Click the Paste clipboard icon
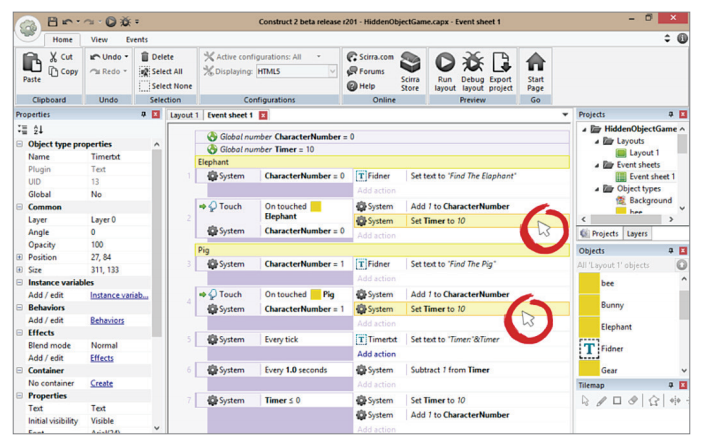 (x=32, y=63)
